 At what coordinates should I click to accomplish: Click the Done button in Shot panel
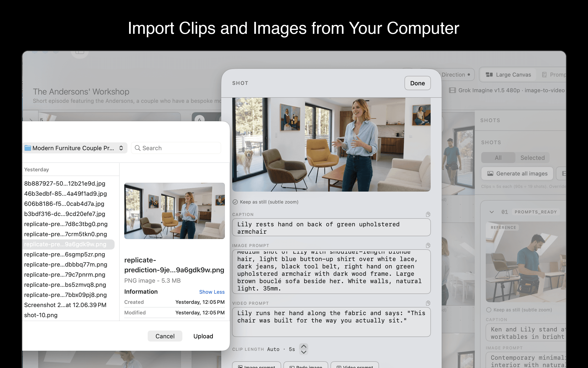(417, 83)
